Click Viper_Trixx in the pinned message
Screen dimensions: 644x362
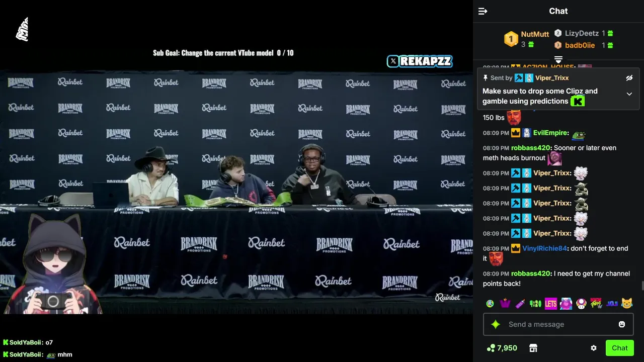(x=552, y=78)
